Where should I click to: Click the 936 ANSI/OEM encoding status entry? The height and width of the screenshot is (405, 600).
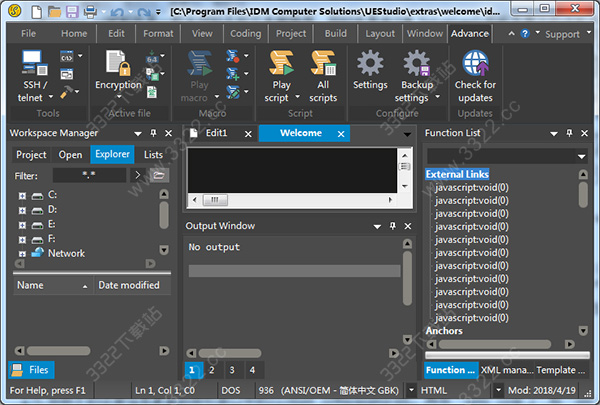pyautogui.click(x=328, y=390)
